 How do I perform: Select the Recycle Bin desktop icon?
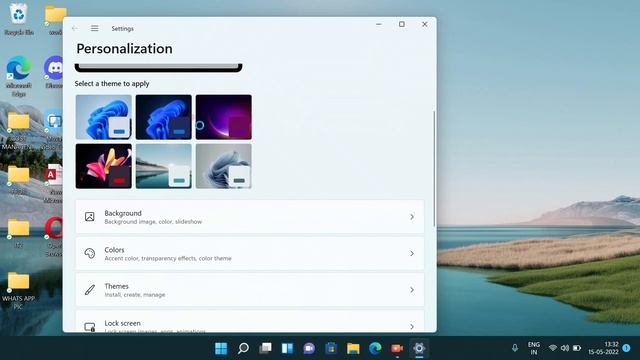pyautogui.click(x=19, y=20)
